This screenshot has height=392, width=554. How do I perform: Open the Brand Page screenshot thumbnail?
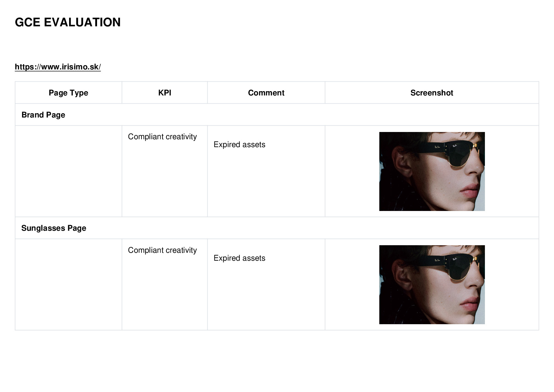tap(432, 171)
